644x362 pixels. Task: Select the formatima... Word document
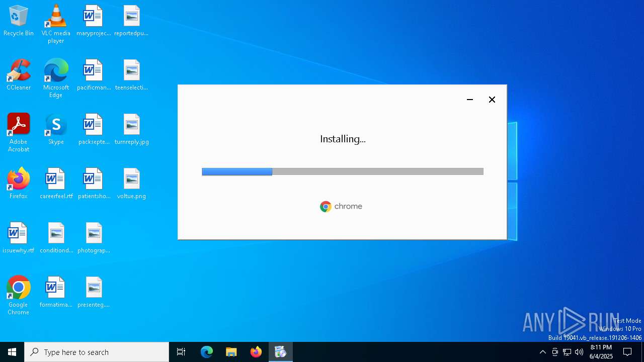pyautogui.click(x=56, y=293)
